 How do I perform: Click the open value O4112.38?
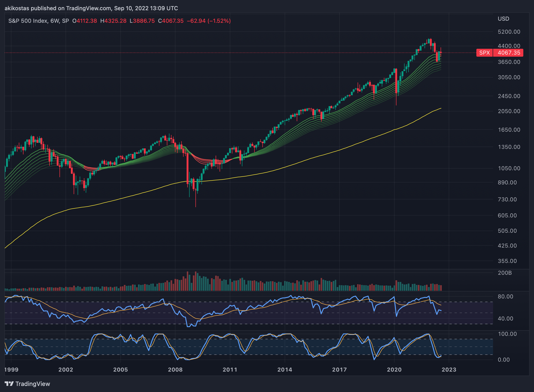(x=85, y=21)
